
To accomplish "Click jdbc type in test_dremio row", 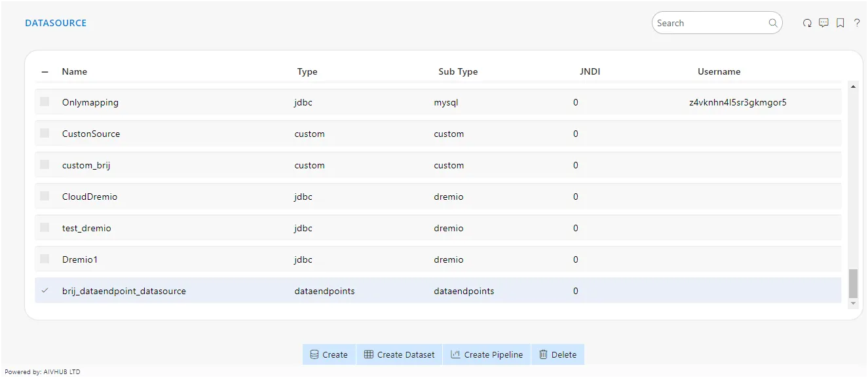I will coord(303,228).
